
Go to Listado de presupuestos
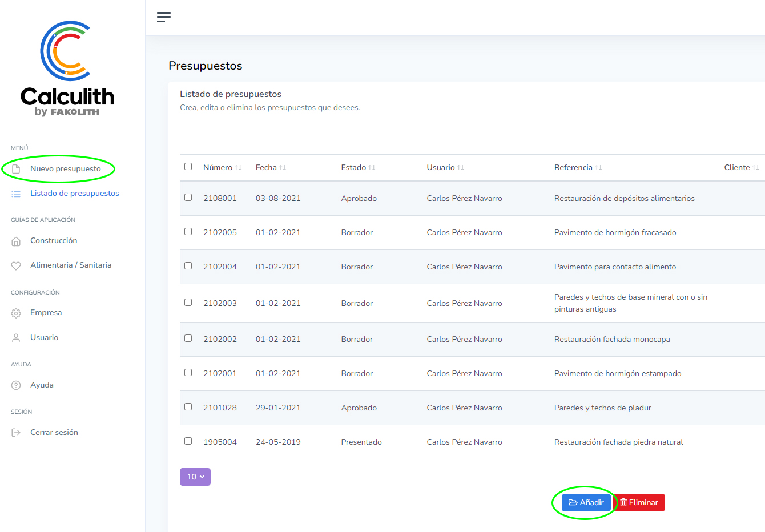[74, 194]
